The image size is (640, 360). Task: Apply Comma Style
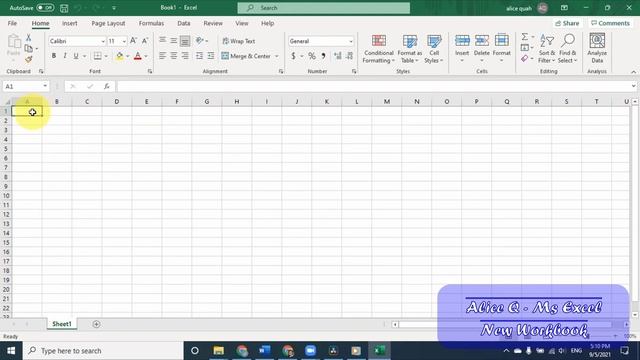click(323, 56)
